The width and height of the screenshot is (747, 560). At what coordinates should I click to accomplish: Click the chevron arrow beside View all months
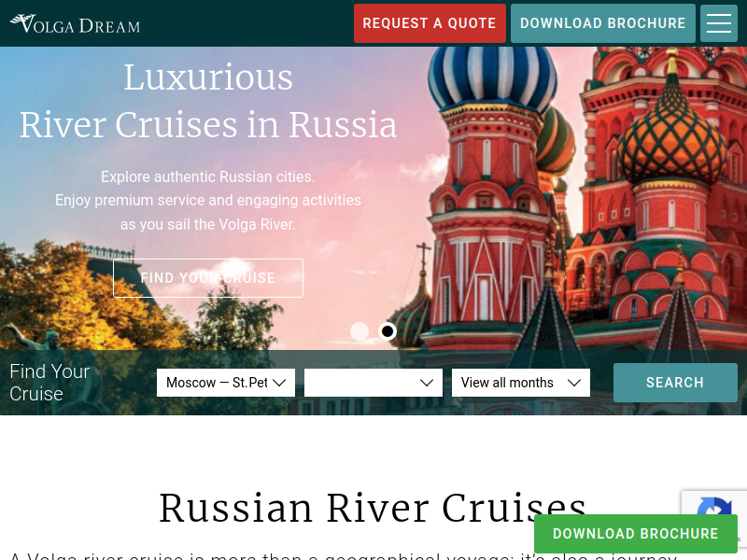click(574, 383)
